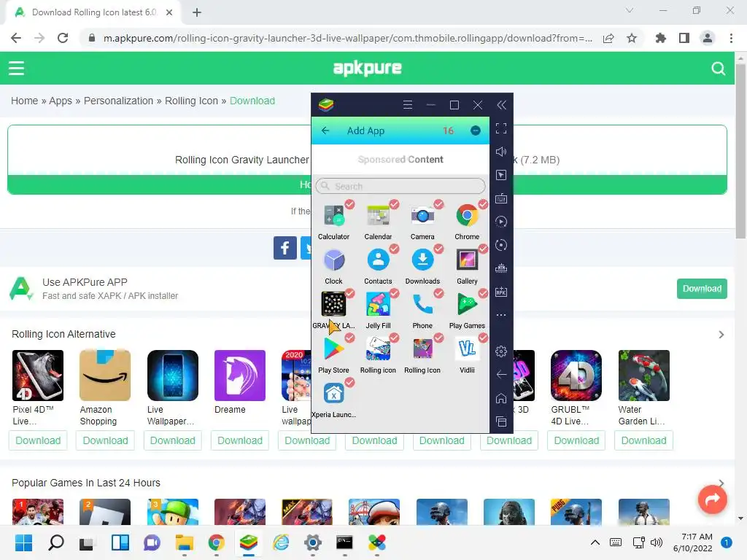Open Personalization breadcrumb link
Viewport: 747px width, 560px height.
pyautogui.click(x=119, y=101)
